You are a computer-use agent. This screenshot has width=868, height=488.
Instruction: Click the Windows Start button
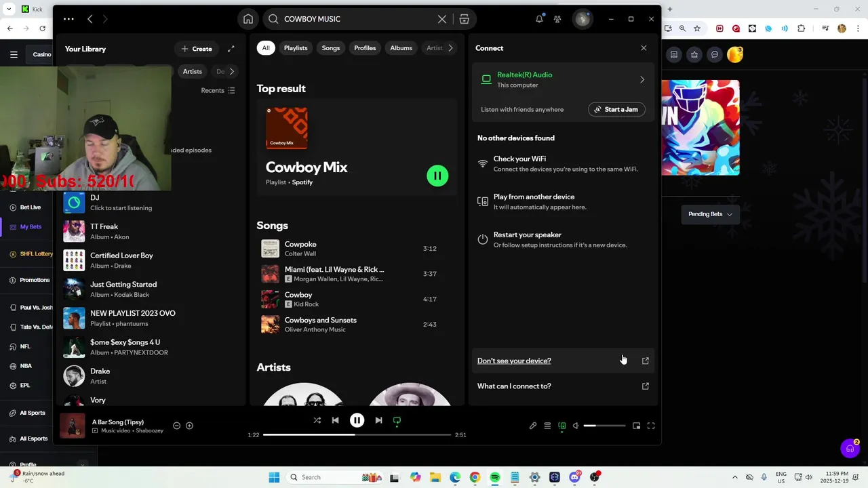point(274,477)
